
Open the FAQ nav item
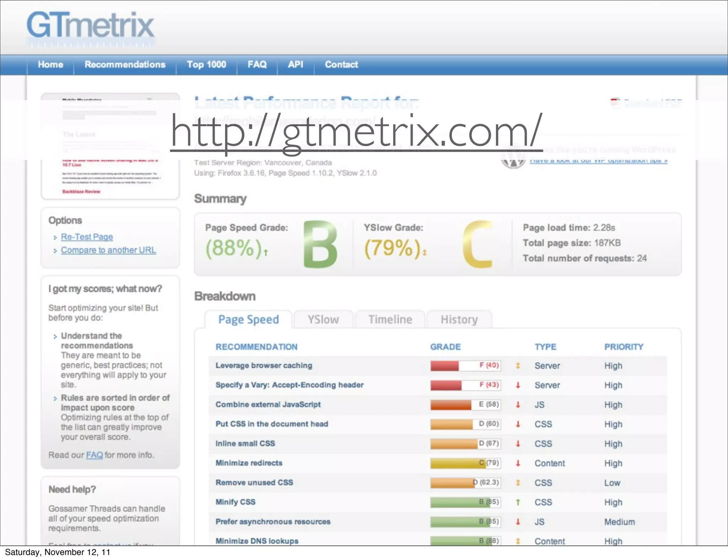tap(257, 65)
